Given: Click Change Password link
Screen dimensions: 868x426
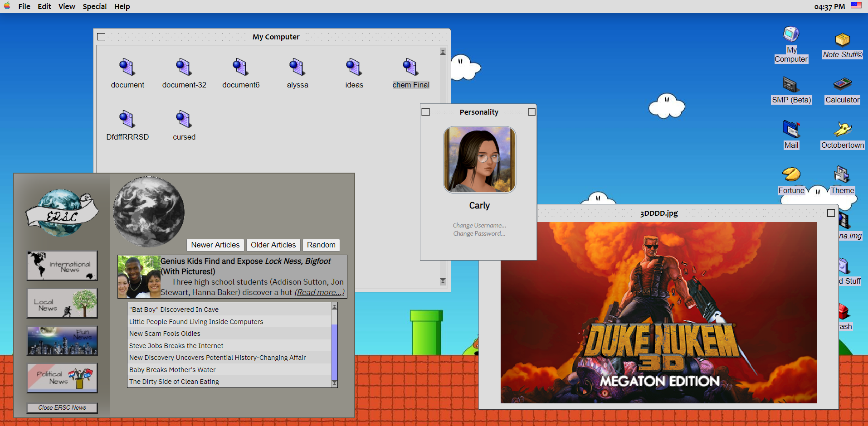Looking at the screenshot, I should pyautogui.click(x=479, y=233).
